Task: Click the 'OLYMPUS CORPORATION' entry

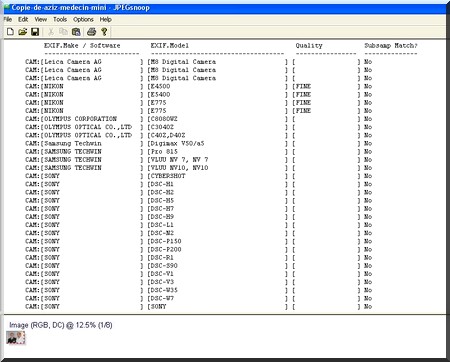Action: coord(80,119)
